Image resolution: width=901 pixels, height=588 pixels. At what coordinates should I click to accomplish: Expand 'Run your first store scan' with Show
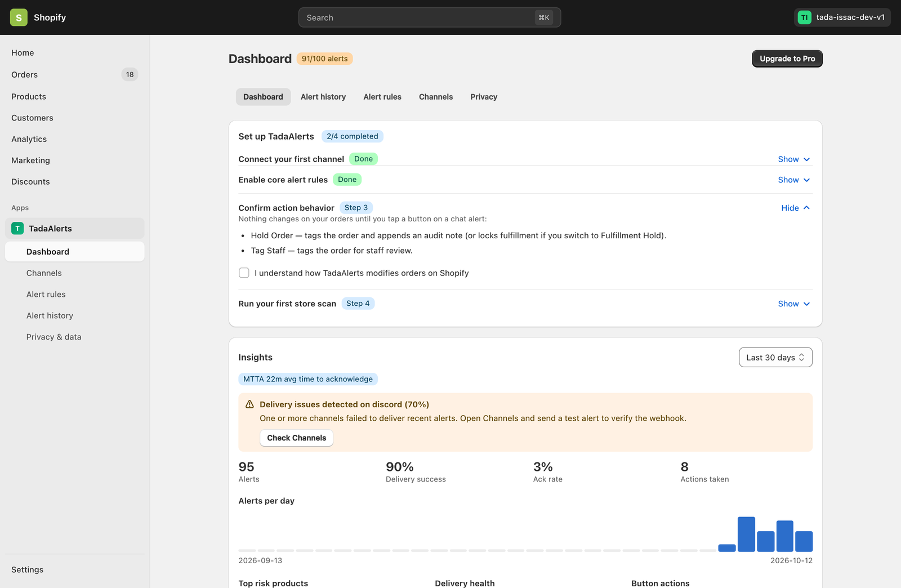point(794,304)
